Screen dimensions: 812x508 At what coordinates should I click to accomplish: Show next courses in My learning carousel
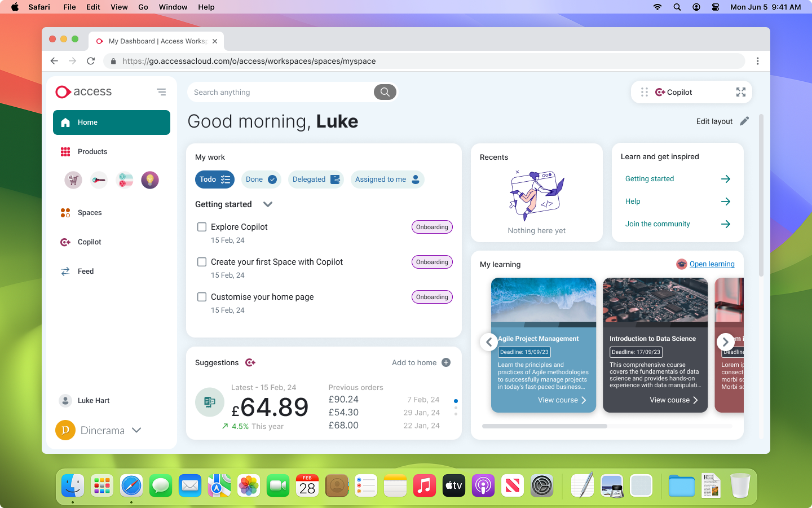(x=725, y=341)
